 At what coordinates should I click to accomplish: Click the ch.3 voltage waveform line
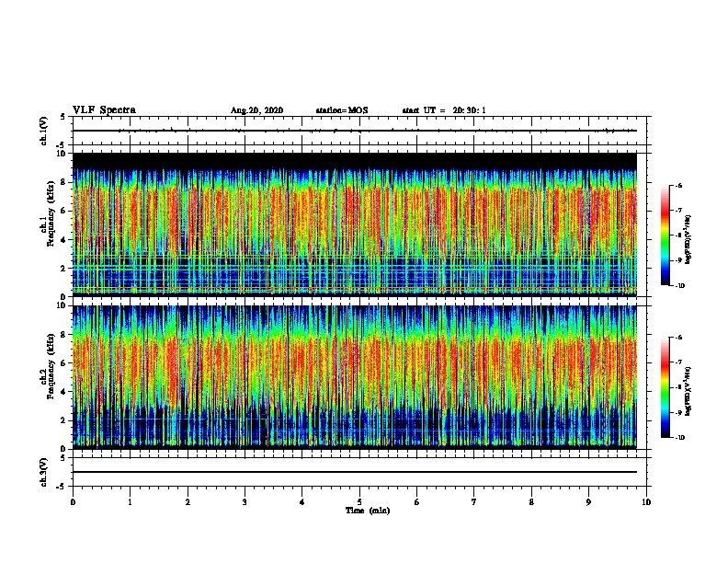pyautogui.click(x=355, y=472)
